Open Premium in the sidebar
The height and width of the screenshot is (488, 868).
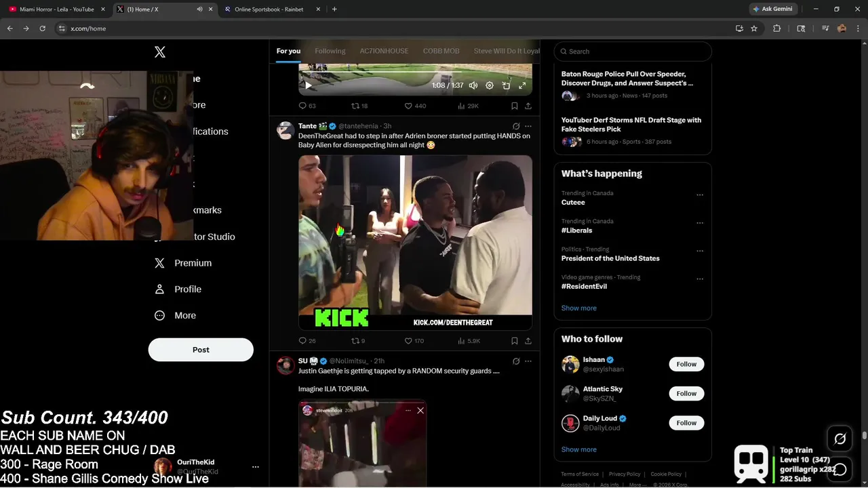[183, 263]
